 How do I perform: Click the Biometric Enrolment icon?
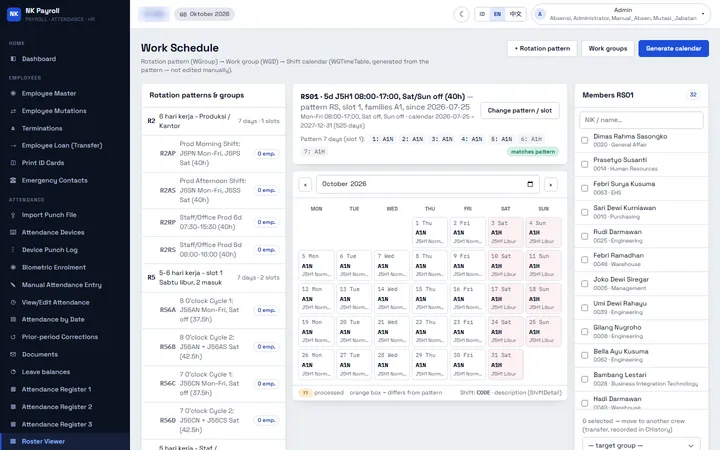[x=13, y=267]
